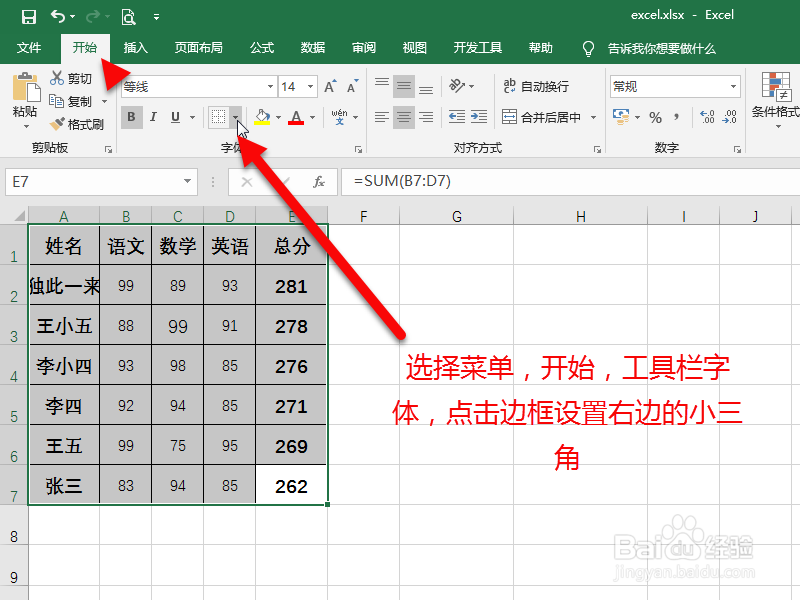Open the underline style dropdown arrow
This screenshot has height=600, width=800.
coord(192,117)
